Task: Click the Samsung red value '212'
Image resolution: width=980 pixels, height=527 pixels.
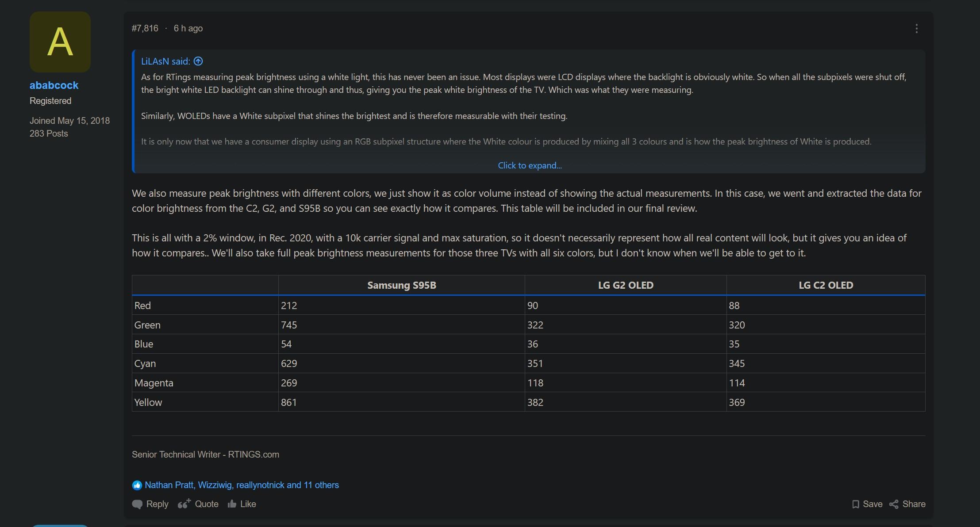Action: click(289, 306)
